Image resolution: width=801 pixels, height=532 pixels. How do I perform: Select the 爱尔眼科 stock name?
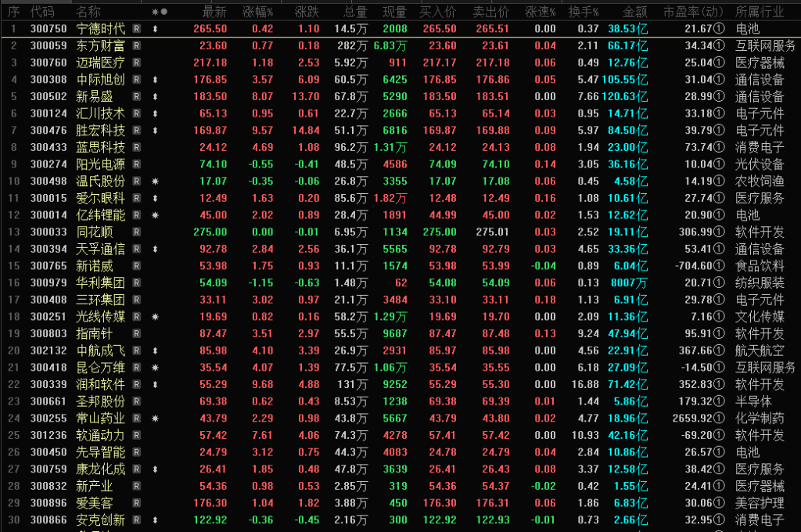click(101, 198)
